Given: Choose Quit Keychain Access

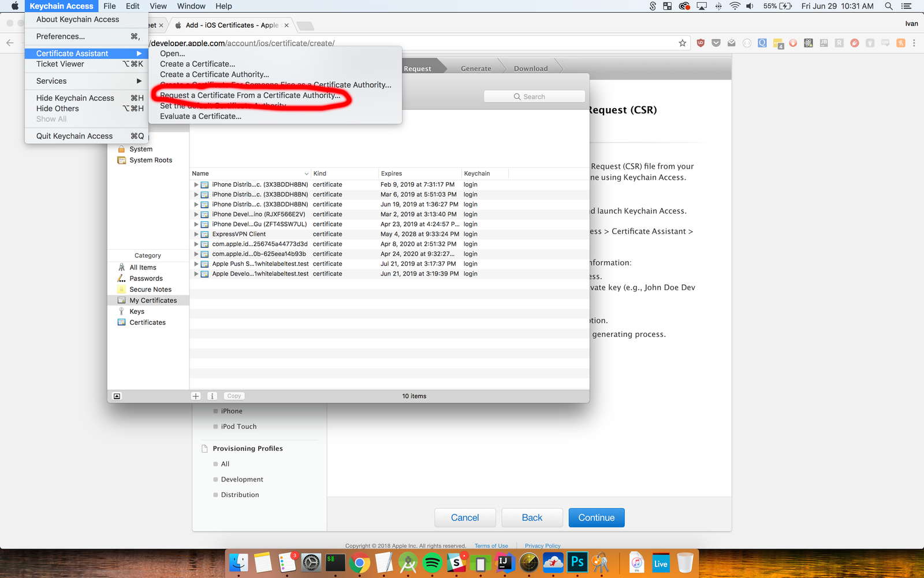Looking at the screenshot, I should point(87,136).
